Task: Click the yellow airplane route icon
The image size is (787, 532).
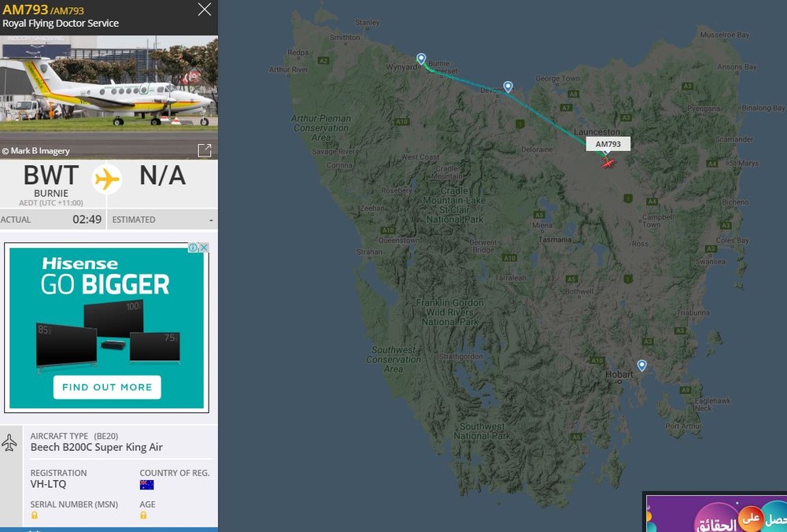Action: point(108,179)
